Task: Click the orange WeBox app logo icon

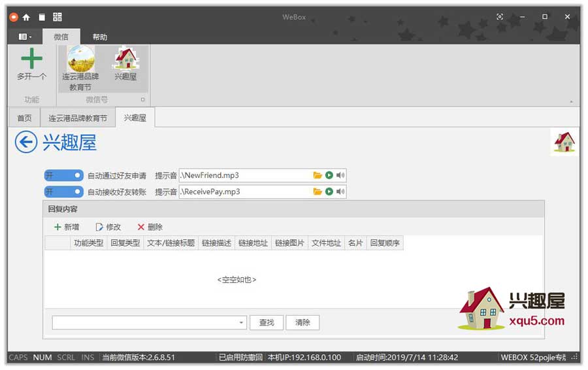Action: click(x=14, y=17)
